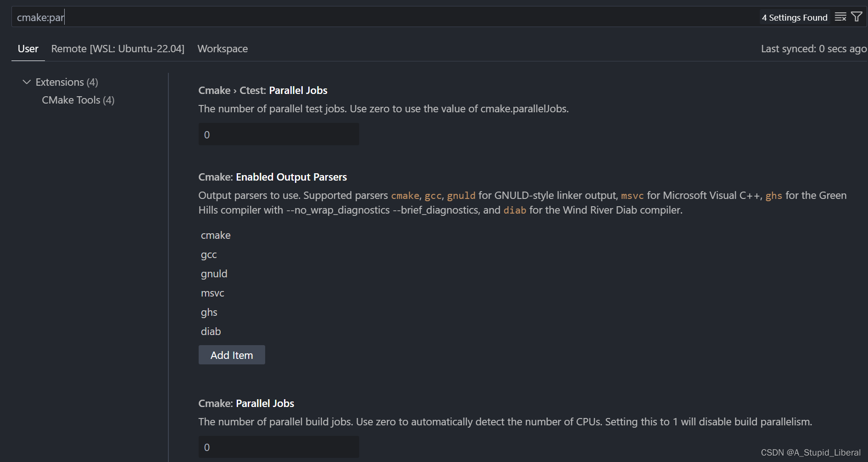868x462 pixels.
Task: Select the ghs parser list item
Action: (209, 312)
